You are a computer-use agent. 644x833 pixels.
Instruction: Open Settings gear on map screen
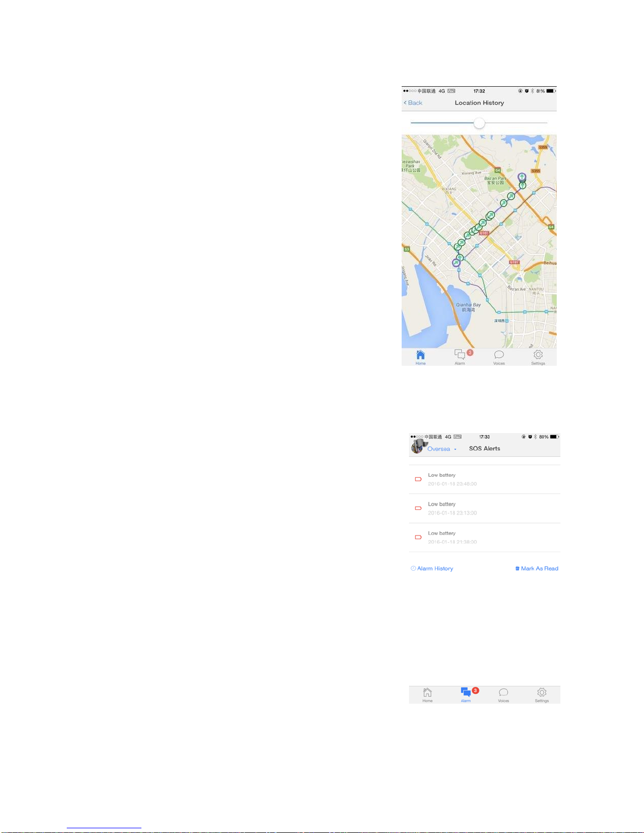(538, 357)
